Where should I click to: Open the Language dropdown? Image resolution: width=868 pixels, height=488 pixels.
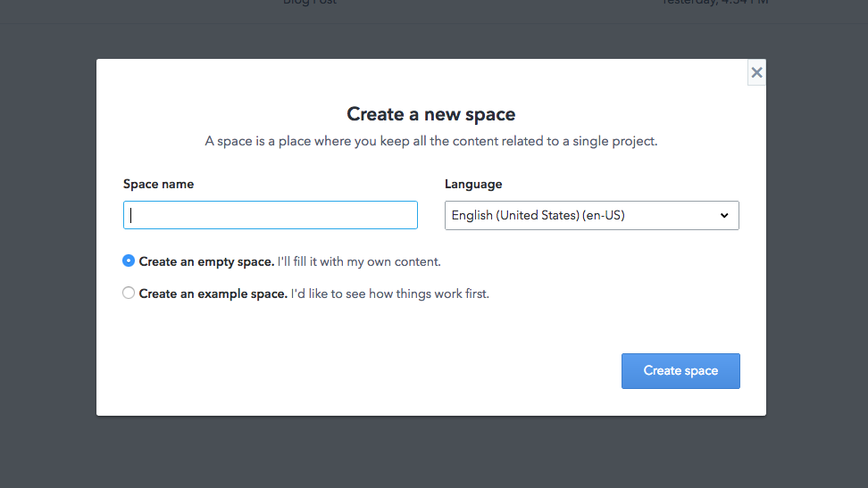tap(591, 215)
